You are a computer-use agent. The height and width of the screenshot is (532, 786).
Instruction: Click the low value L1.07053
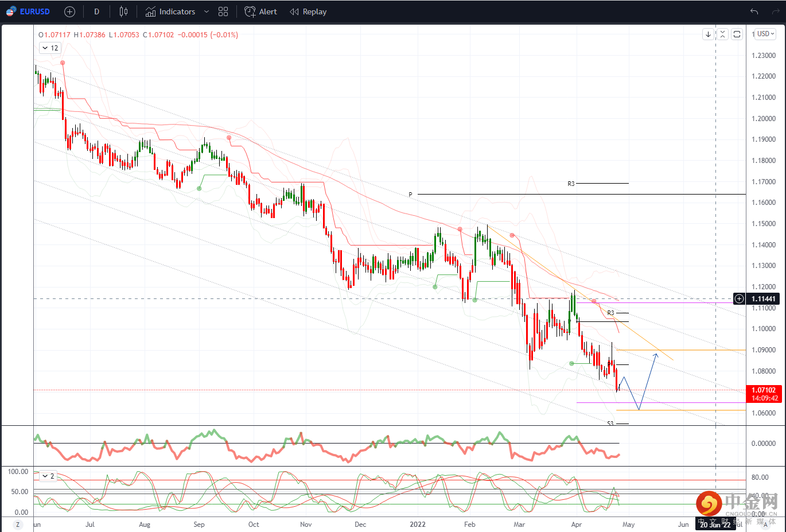pos(124,35)
